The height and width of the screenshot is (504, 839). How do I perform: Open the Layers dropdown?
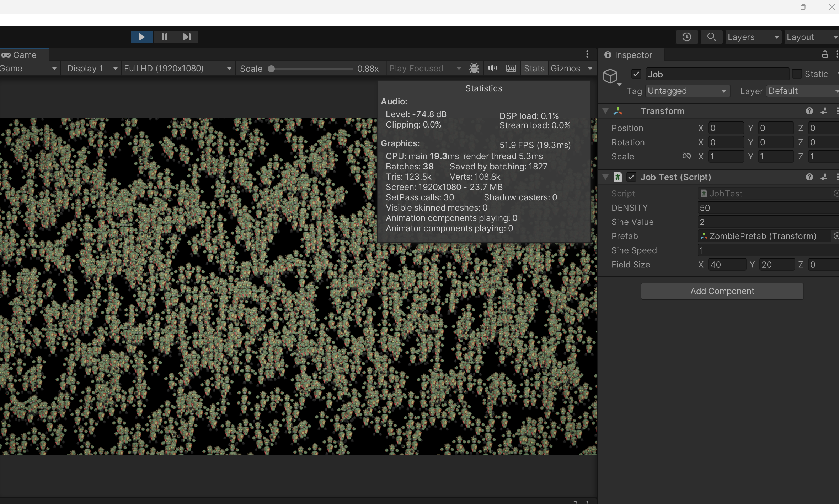tap(753, 37)
